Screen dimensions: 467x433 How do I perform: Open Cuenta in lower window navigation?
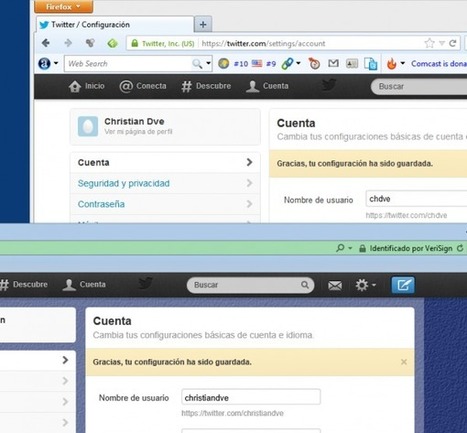(x=84, y=285)
